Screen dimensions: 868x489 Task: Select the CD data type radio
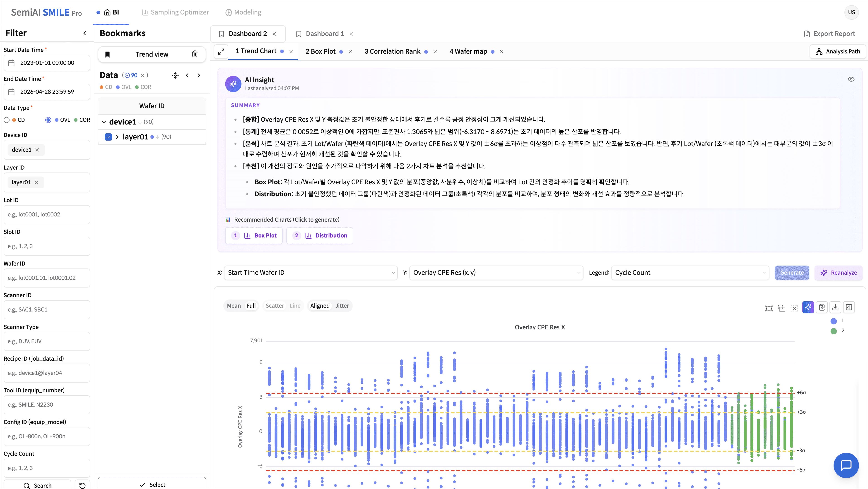7,120
